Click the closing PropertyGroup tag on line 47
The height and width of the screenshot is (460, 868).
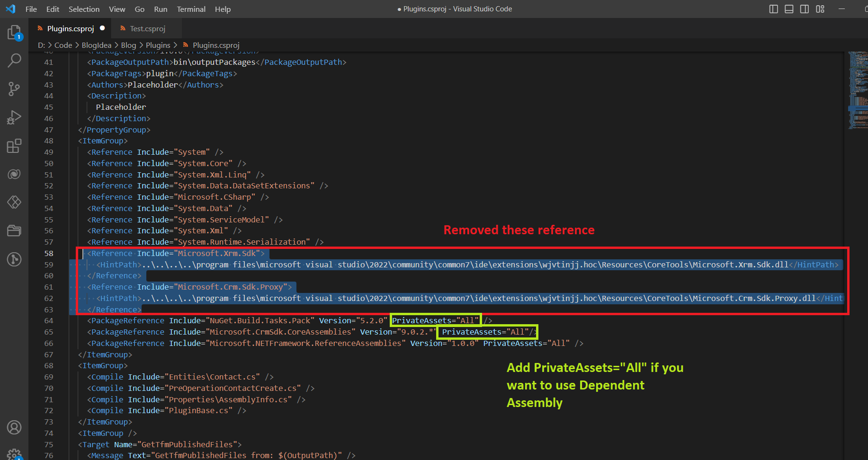pos(114,130)
